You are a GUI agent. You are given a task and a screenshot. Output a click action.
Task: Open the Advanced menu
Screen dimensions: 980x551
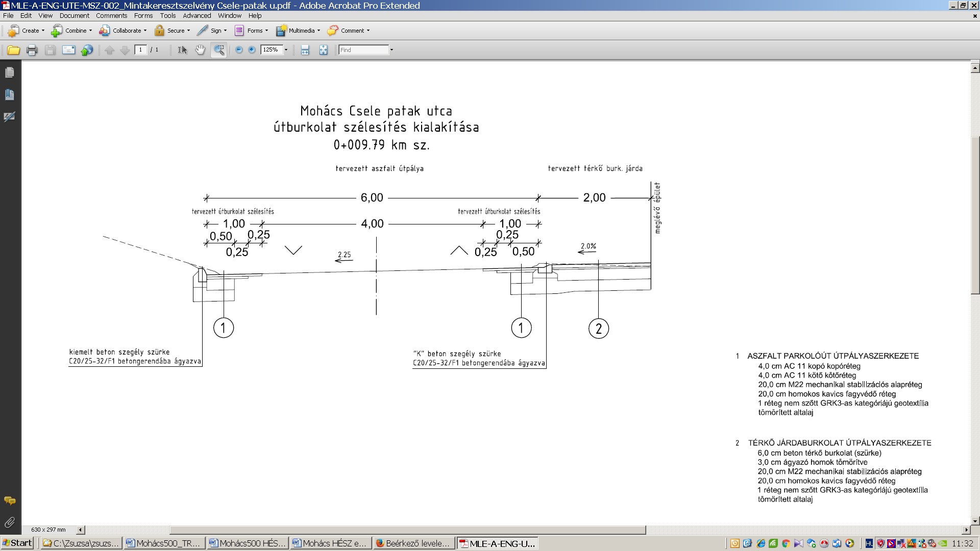(197, 16)
